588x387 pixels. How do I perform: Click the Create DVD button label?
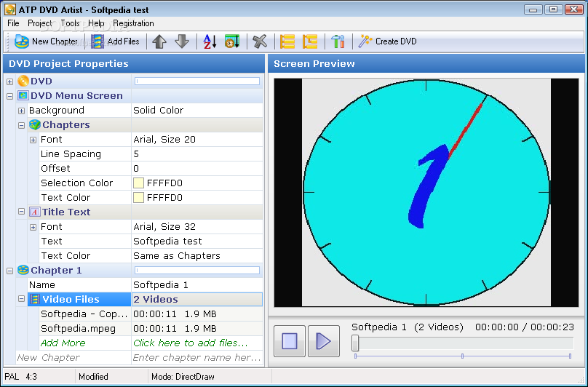pyautogui.click(x=396, y=41)
